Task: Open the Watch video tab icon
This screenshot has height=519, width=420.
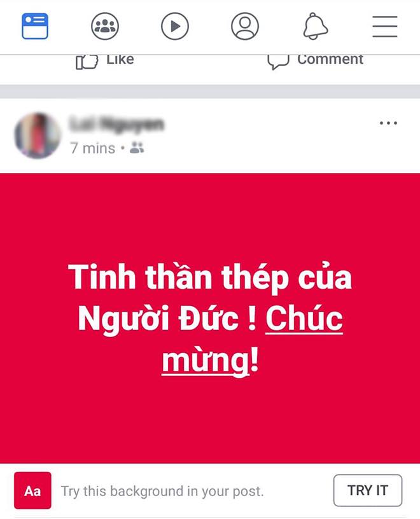Action: 175,26
